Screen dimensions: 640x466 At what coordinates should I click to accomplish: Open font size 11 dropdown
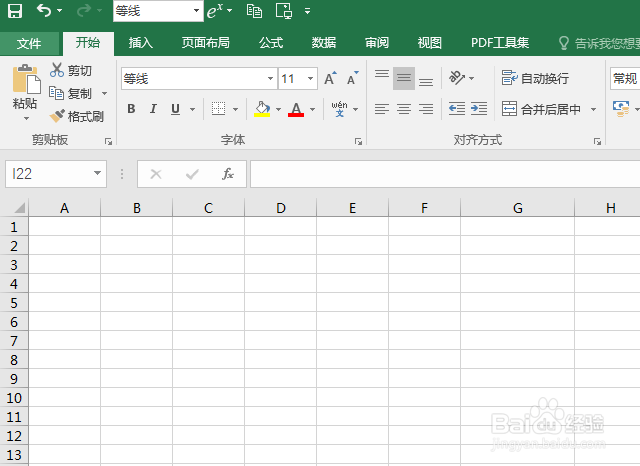(311, 78)
